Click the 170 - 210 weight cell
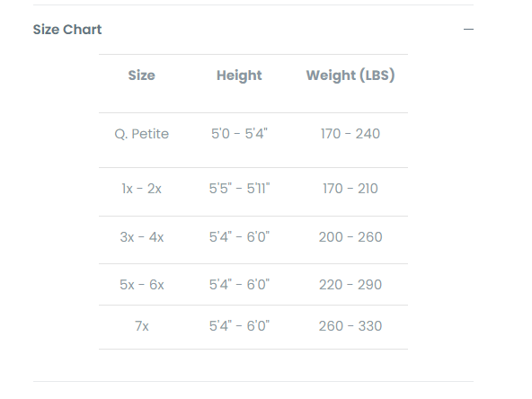The width and height of the screenshot is (532, 399). [350, 189]
